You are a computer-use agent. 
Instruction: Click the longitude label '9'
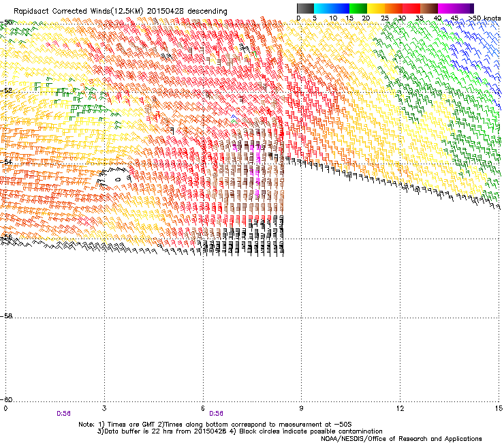[x=301, y=408]
